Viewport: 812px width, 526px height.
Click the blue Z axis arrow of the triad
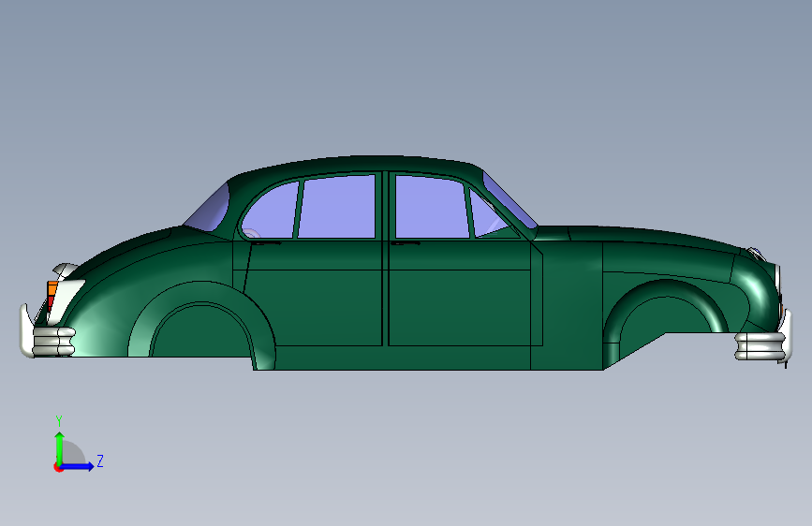pos(78,466)
